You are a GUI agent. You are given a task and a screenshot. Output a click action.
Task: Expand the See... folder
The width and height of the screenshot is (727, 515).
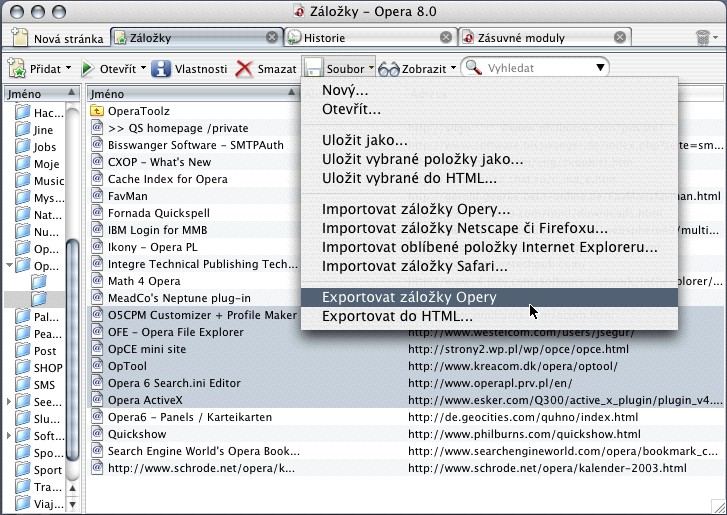click(x=9, y=401)
